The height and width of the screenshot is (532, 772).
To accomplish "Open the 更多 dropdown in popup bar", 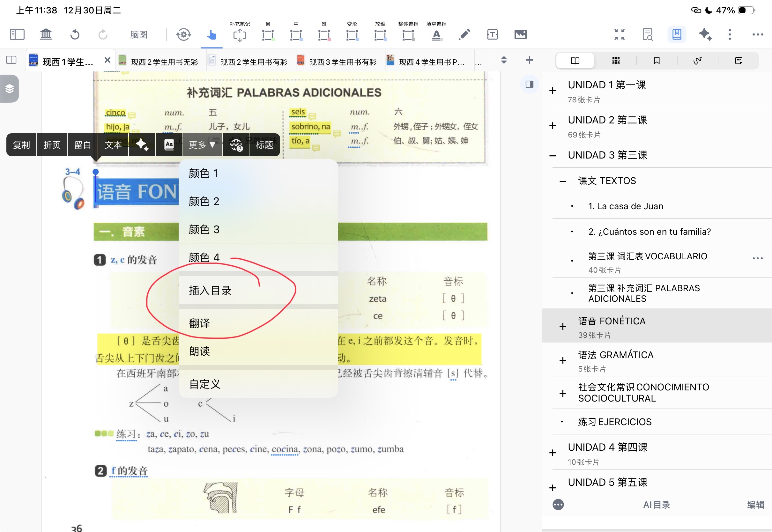I will point(202,145).
